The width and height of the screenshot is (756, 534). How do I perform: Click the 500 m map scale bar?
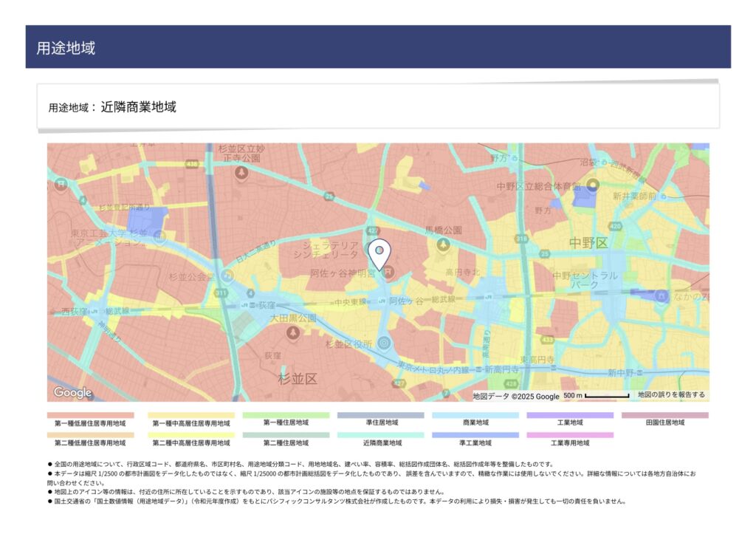click(597, 396)
